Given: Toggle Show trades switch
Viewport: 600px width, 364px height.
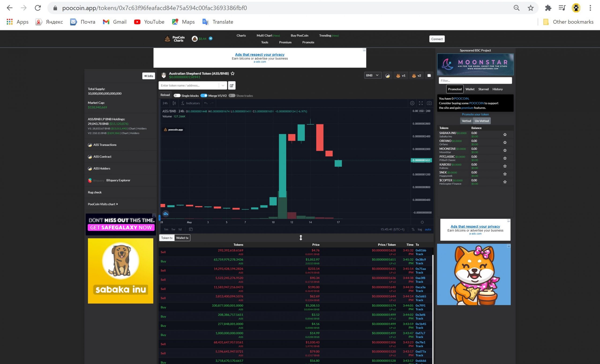Looking at the screenshot, I should pos(232,96).
